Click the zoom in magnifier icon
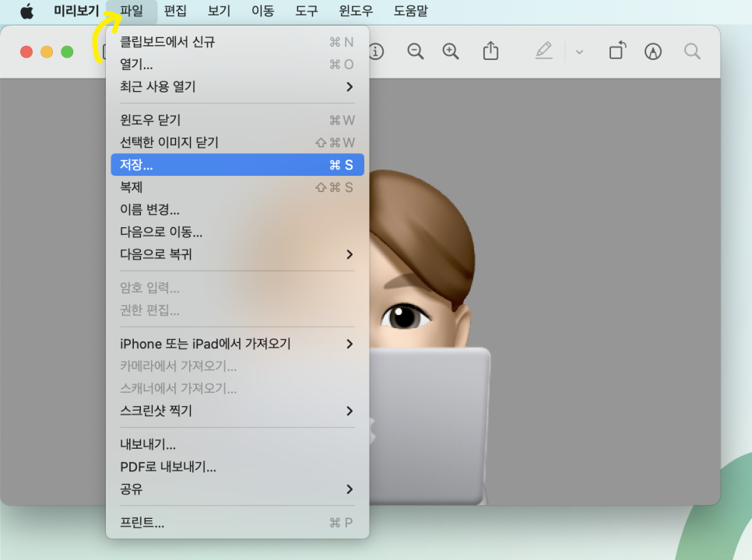 [x=451, y=51]
